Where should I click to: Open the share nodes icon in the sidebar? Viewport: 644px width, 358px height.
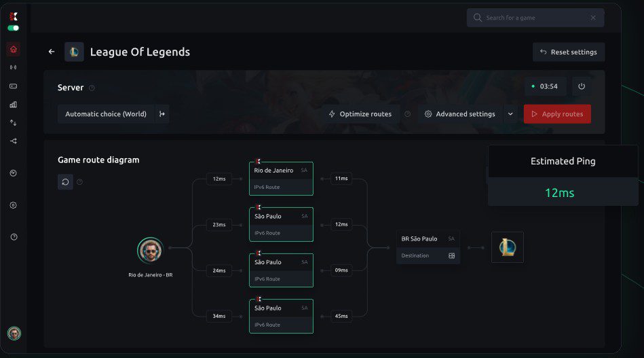tap(14, 141)
